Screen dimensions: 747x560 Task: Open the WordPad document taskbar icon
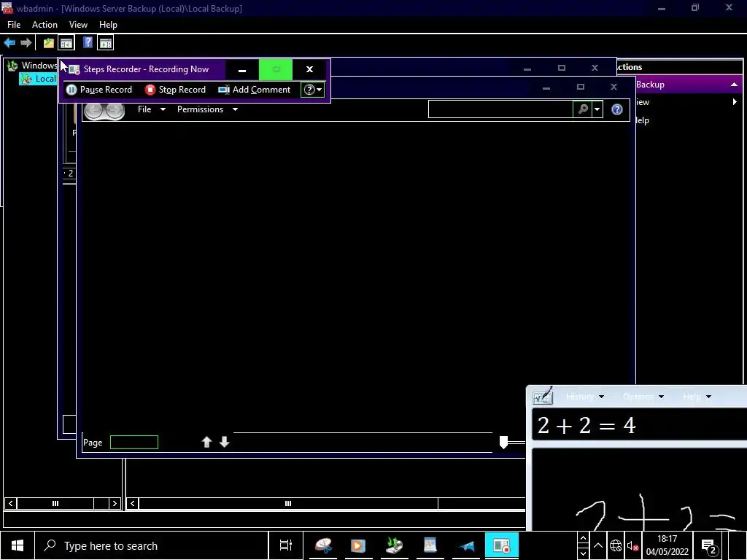point(430,545)
